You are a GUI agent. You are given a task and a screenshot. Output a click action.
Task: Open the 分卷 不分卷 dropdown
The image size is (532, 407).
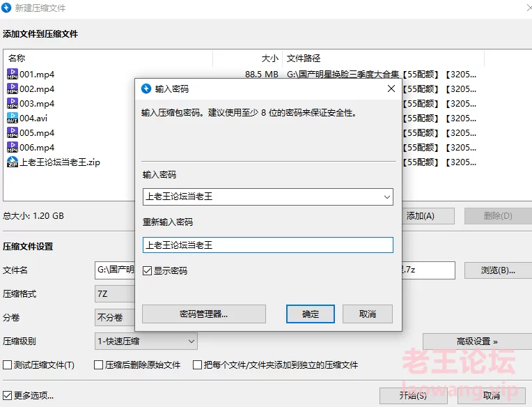coord(115,317)
